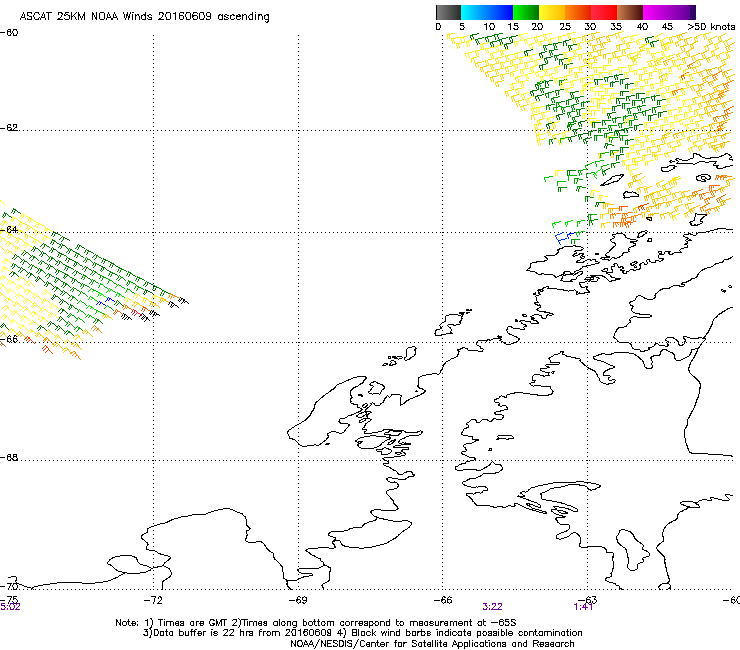Click the gray 0-5 knots color swatch
740x650 pixels.
[x=448, y=12]
